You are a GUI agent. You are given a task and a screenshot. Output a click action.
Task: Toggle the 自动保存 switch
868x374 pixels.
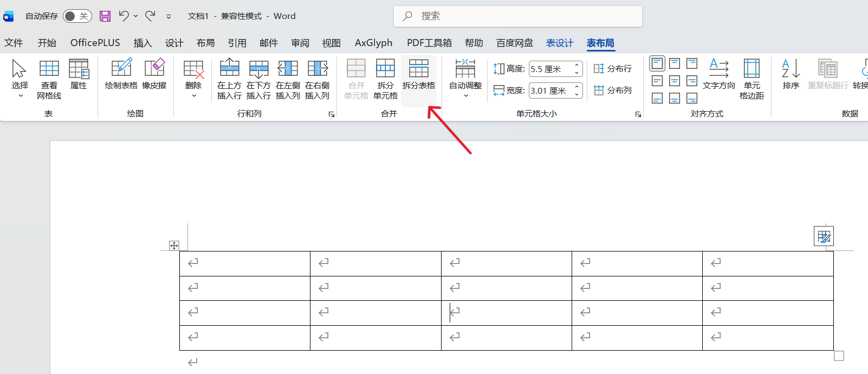click(x=77, y=16)
